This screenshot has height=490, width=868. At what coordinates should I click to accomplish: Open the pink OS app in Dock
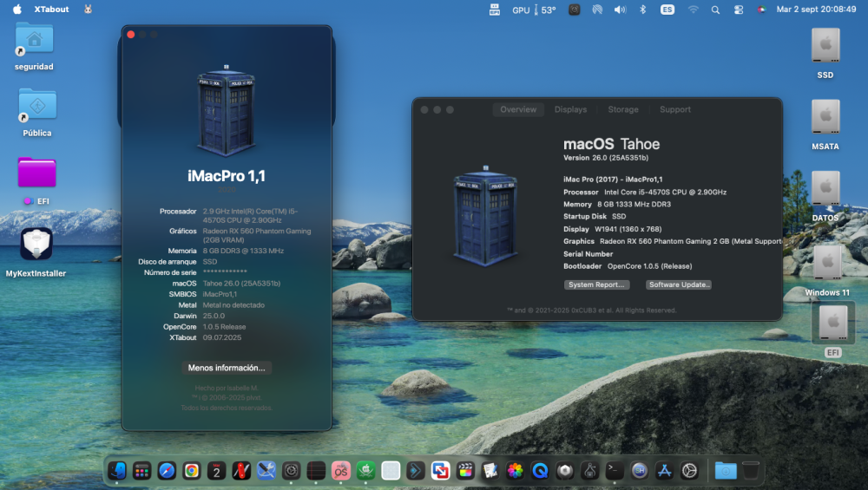point(340,471)
